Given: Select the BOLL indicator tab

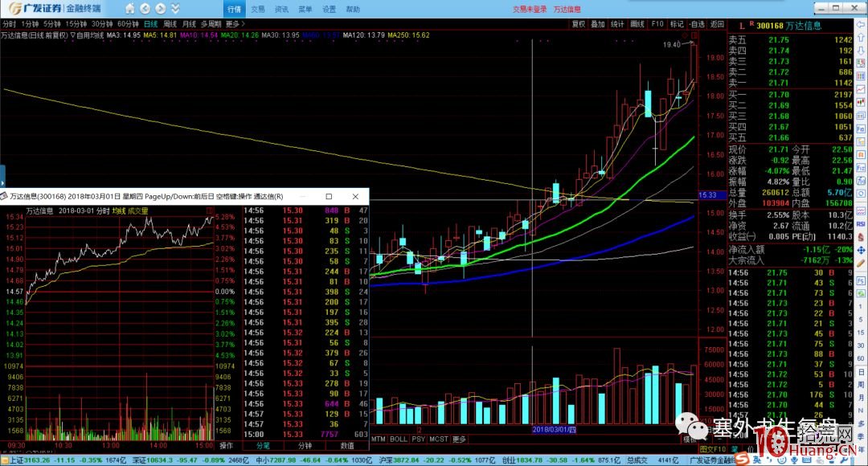Looking at the screenshot, I should click(399, 439).
